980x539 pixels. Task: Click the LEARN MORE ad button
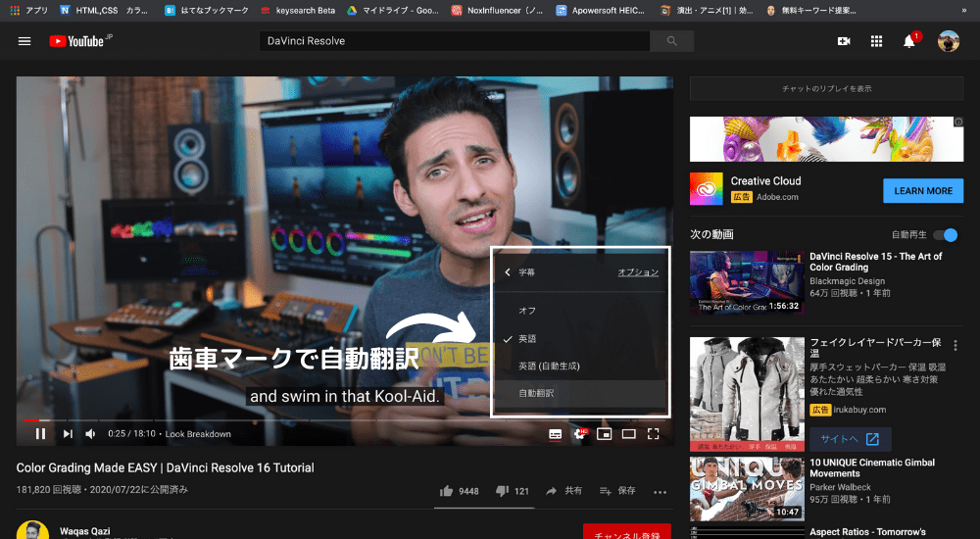tap(923, 191)
